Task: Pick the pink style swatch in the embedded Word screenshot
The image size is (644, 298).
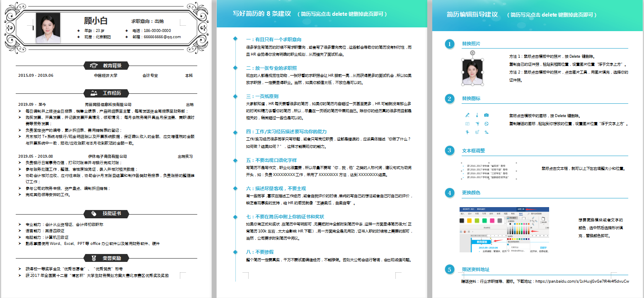Action: point(493,220)
